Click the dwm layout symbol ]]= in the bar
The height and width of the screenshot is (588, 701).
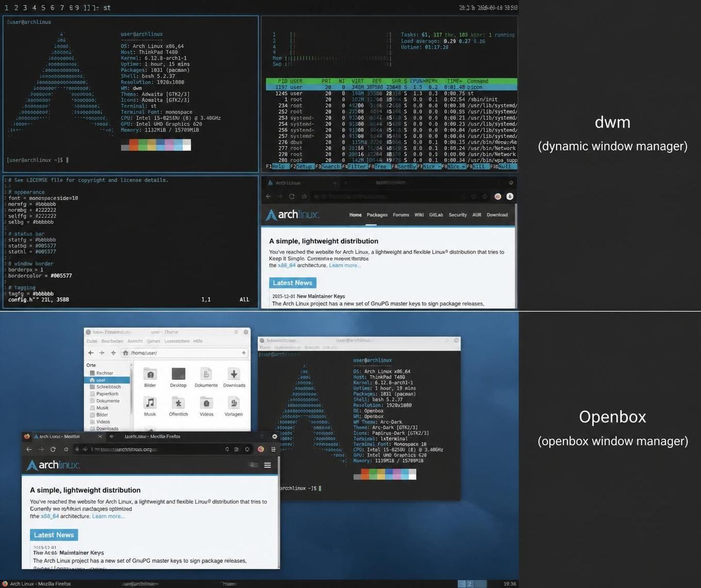(x=91, y=8)
